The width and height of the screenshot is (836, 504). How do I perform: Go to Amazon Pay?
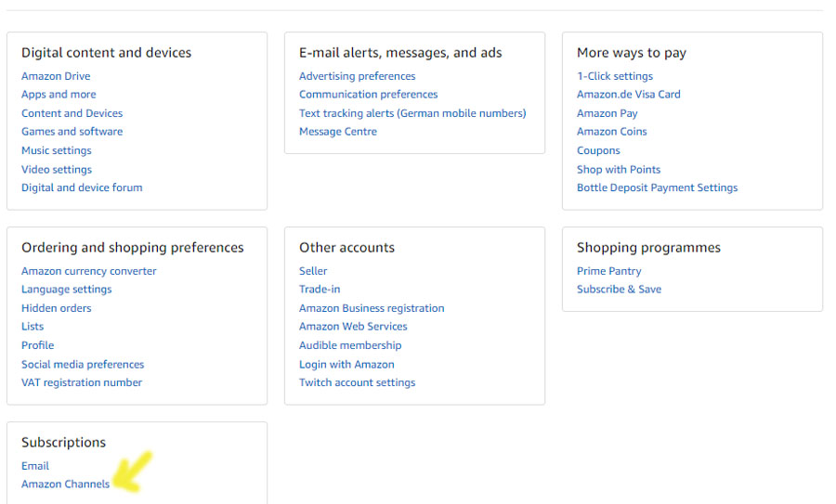tap(607, 113)
